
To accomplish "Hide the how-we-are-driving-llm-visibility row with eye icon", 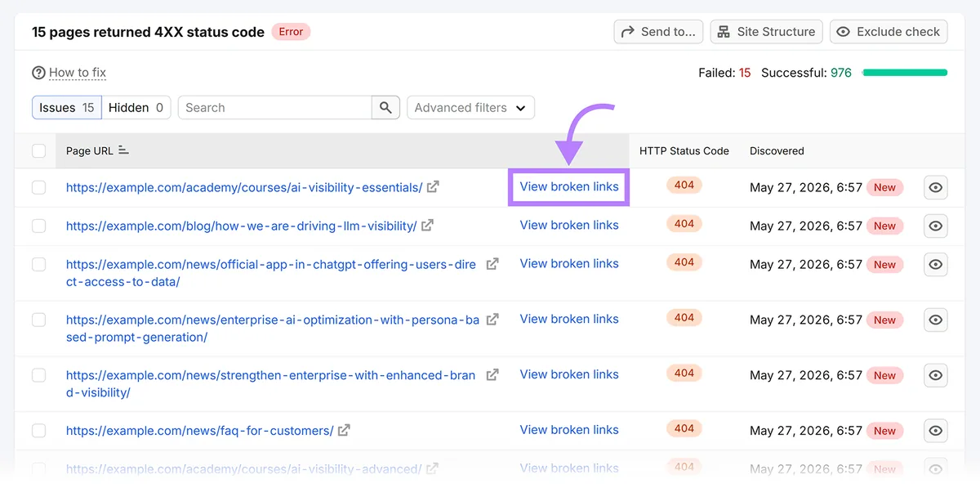I will pyautogui.click(x=936, y=226).
